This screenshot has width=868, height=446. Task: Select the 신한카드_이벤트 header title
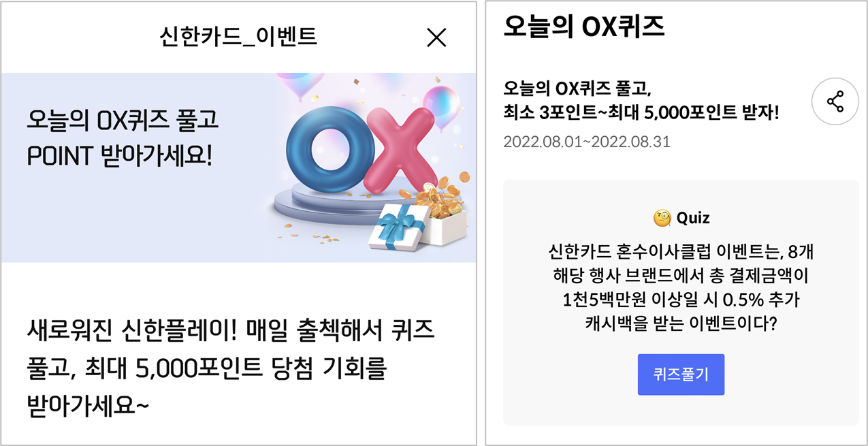point(238,36)
